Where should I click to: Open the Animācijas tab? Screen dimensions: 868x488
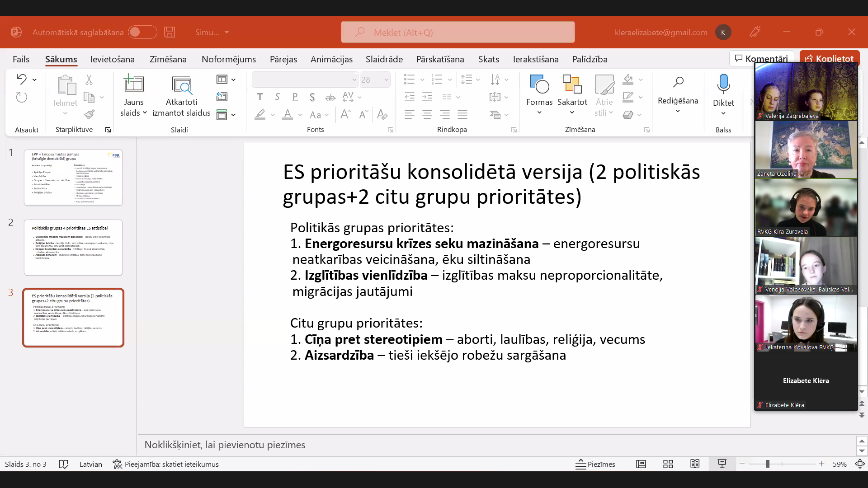[331, 59]
